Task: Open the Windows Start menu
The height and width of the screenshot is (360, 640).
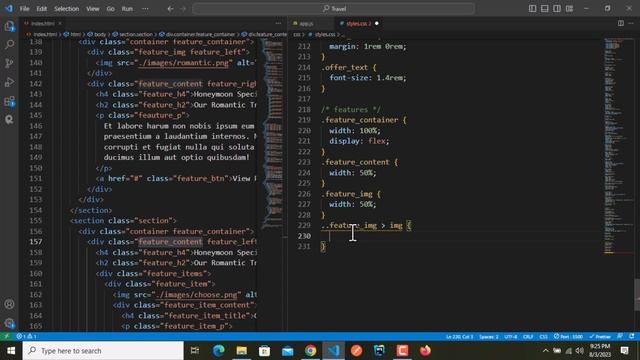Action: pos(11,351)
